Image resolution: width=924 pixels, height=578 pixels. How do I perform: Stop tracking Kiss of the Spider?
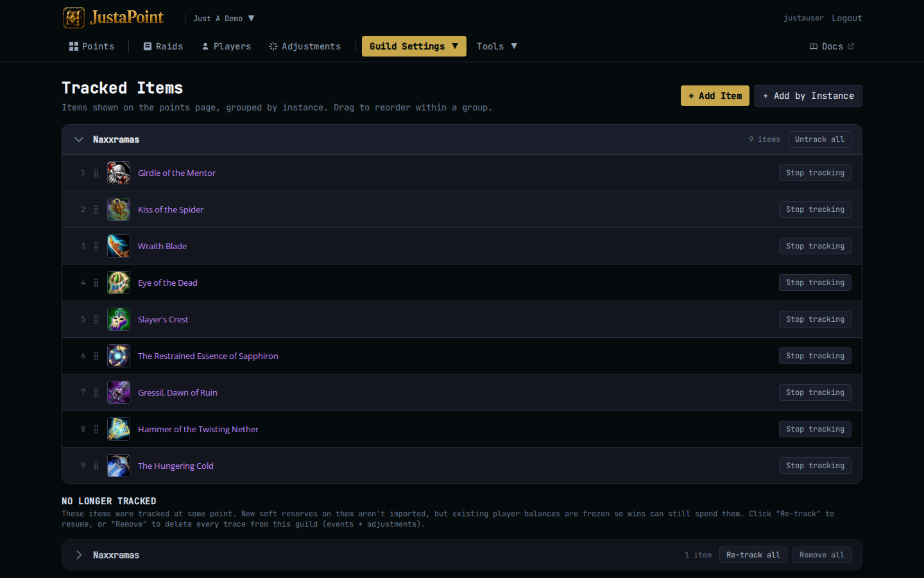coord(815,209)
